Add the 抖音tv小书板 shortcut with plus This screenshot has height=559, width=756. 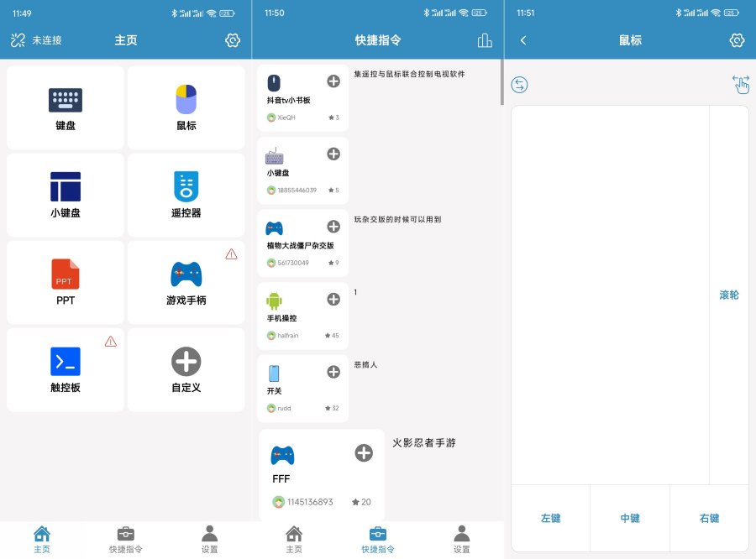pyautogui.click(x=333, y=81)
